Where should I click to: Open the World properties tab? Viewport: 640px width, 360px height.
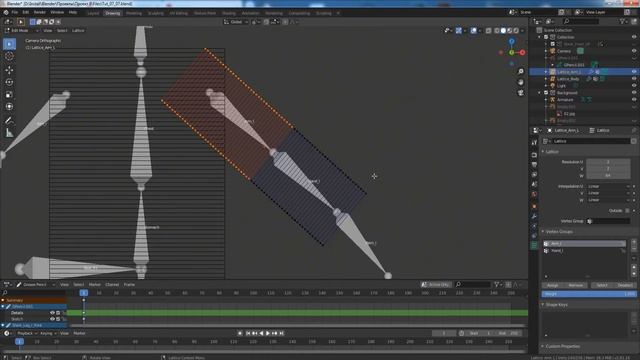click(x=534, y=194)
